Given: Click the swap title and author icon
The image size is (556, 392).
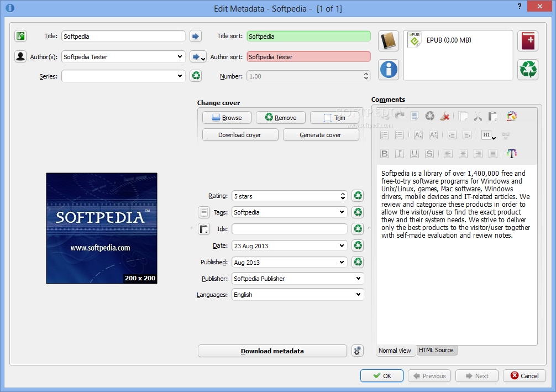Looking at the screenshot, I should 20,36.
